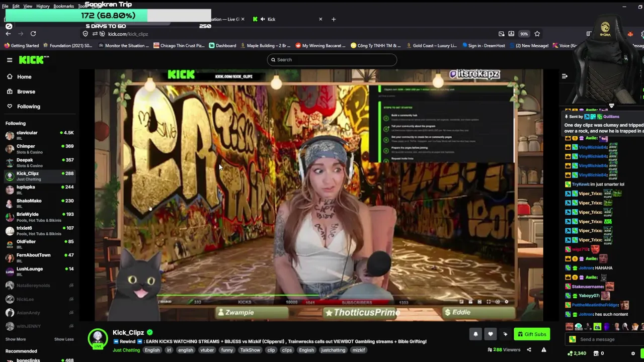
Task: Open the gift count icon in chat
Action: pos(598,353)
